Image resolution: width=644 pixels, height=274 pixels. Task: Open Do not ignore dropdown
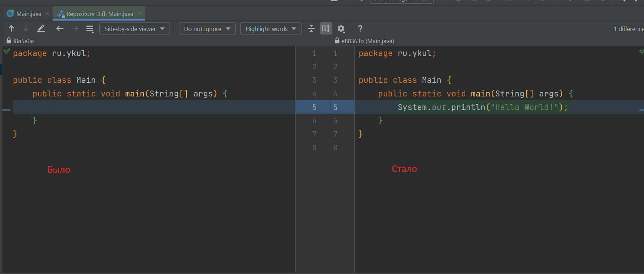click(x=207, y=29)
